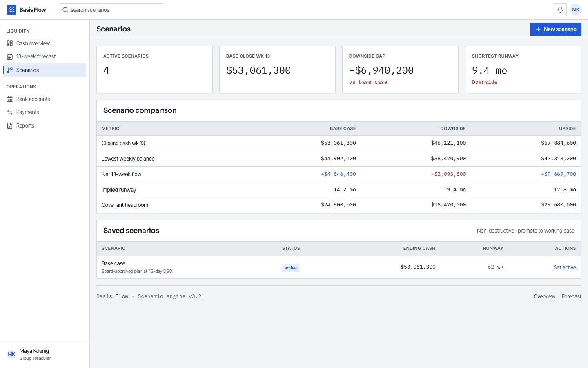
Task: Click the +$9,669,700 upside net flow
Action: pos(559,174)
